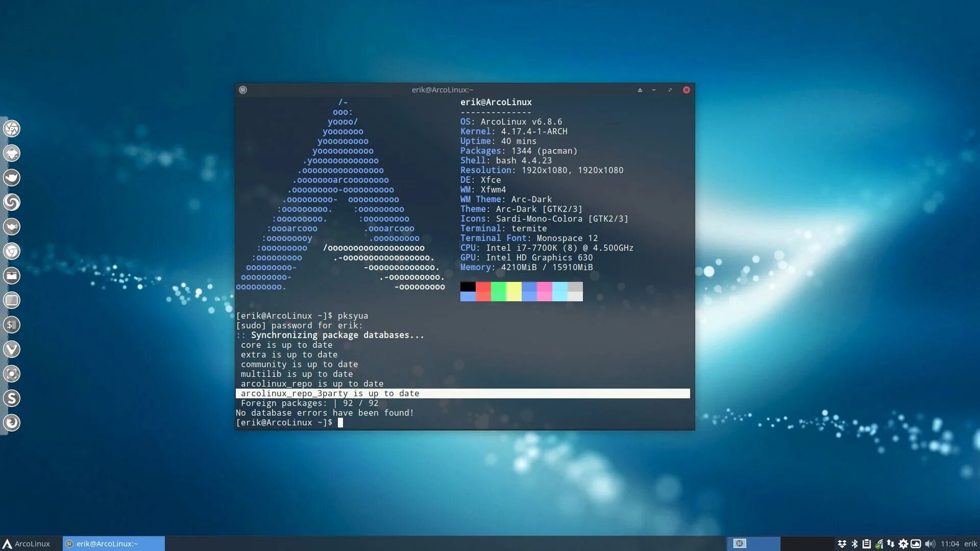The width and height of the screenshot is (980, 551).
Task: Click the bold erik@ArcoLinux header in neofetch output
Action: click(496, 103)
